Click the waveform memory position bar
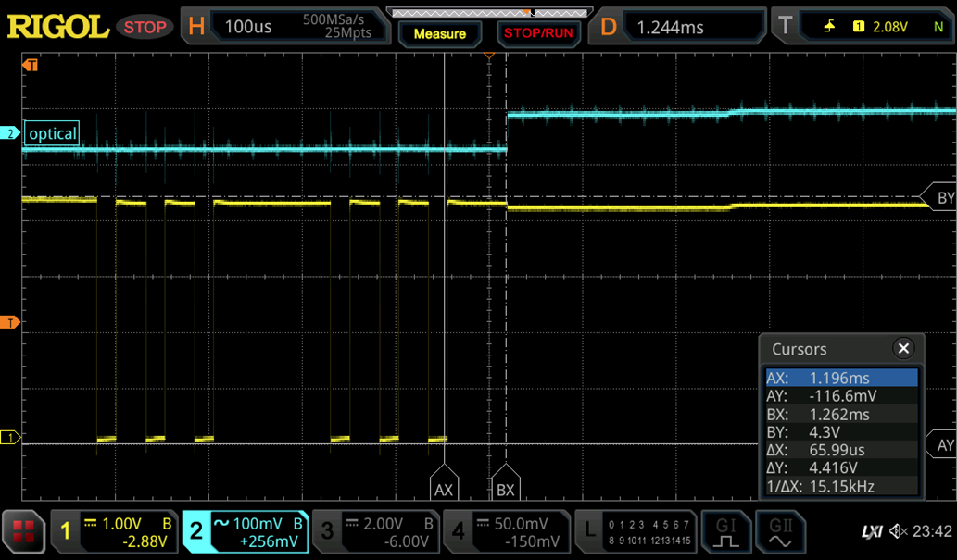 488,12
